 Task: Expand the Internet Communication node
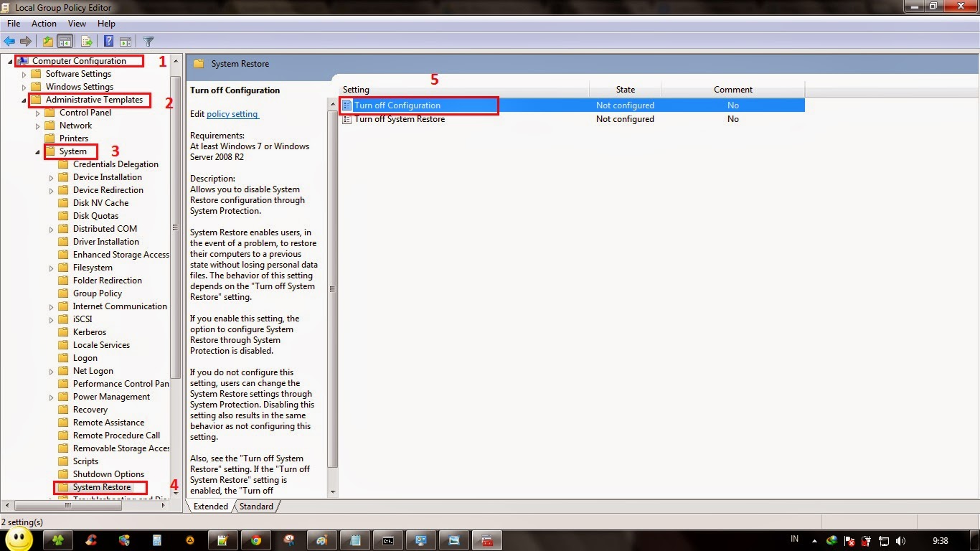coord(51,306)
